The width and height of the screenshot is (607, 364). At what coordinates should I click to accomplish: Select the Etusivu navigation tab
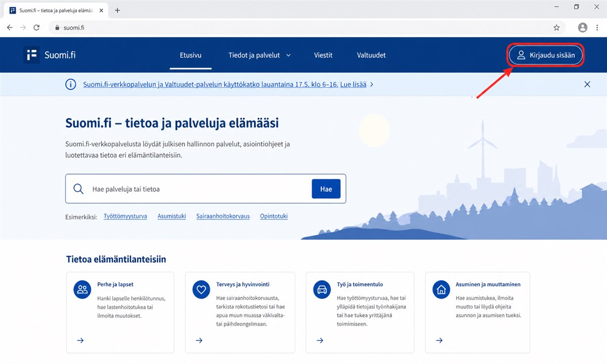tap(191, 55)
